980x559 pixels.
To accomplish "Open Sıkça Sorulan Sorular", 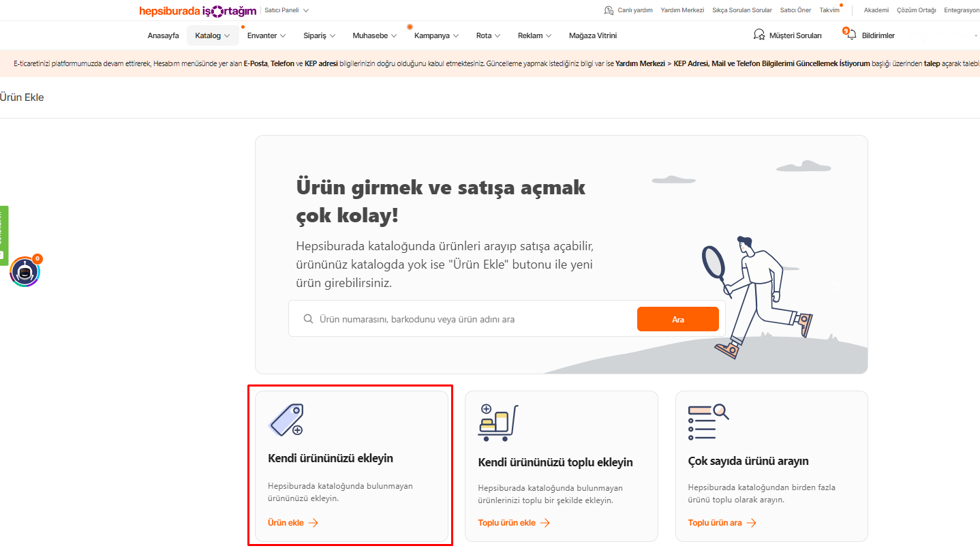I will (x=742, y=10).
